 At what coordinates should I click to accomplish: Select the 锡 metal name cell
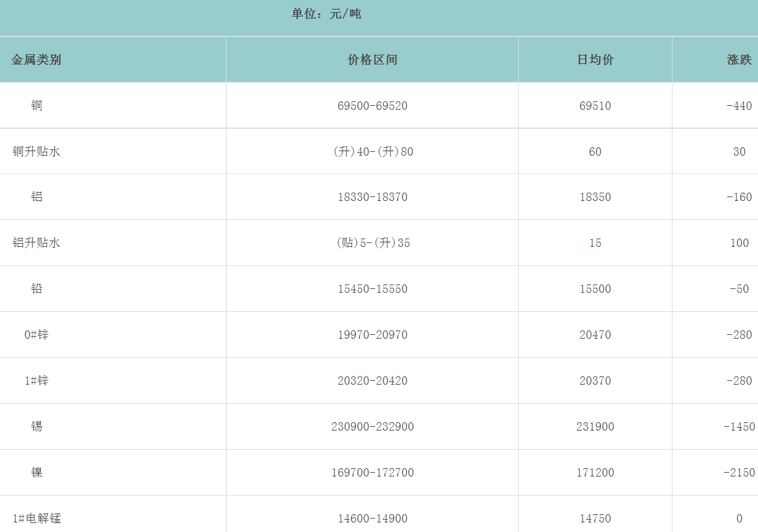click(x=37, y=427)
